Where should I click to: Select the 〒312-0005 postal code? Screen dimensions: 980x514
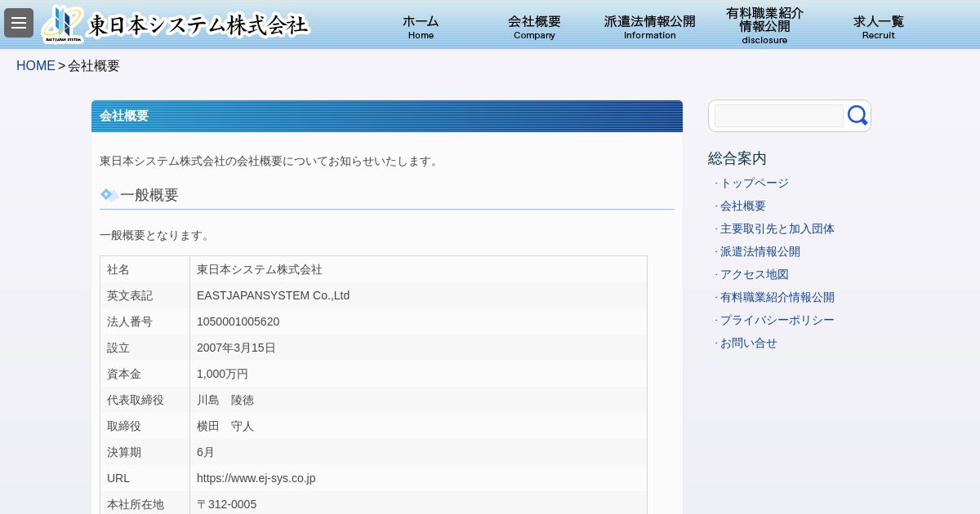(x=226, y=504)
